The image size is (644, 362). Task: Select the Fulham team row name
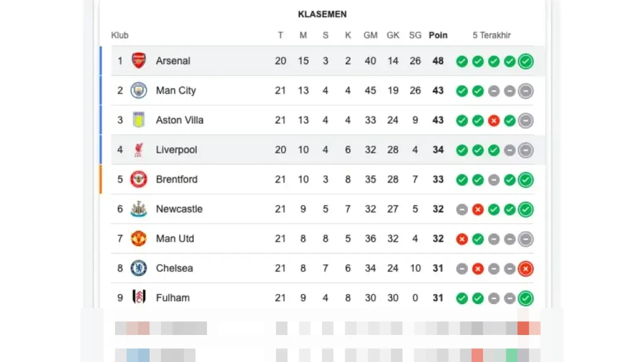click(173, 298)
